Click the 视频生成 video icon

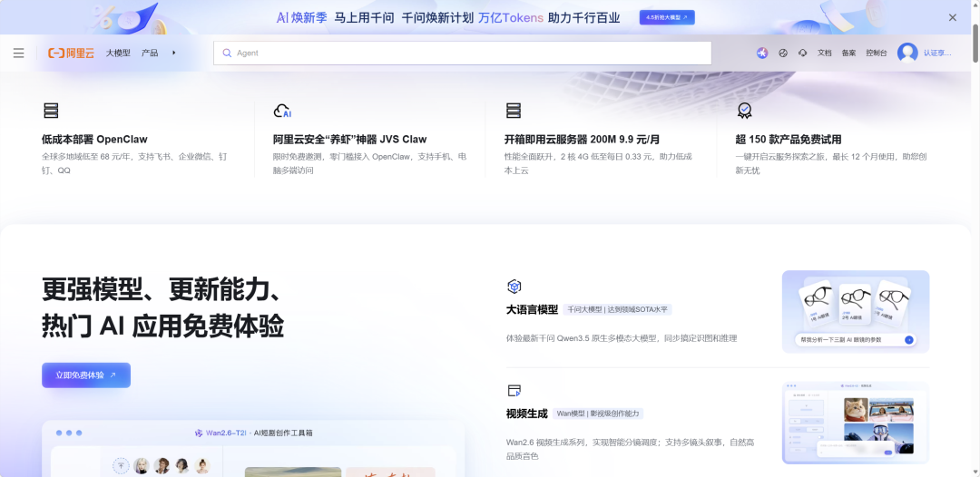pos(514,391)
